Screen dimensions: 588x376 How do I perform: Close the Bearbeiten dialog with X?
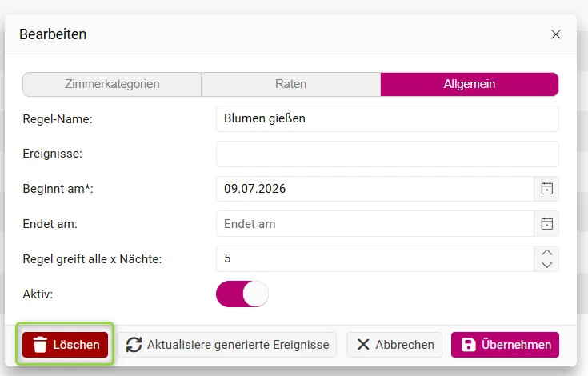tap(556, 34)
